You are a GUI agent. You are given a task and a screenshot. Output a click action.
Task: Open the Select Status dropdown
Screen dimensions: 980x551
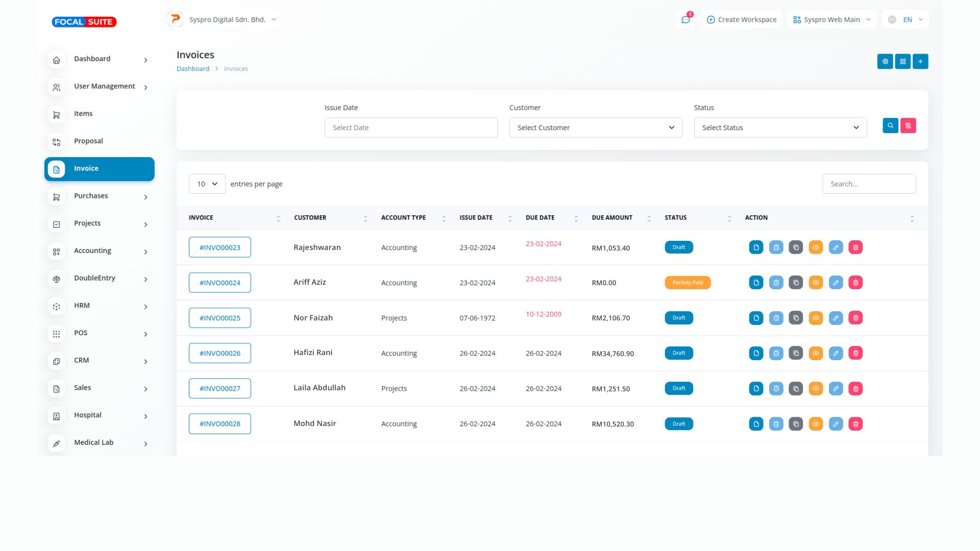pyautogui.click(x=780, y=128)
